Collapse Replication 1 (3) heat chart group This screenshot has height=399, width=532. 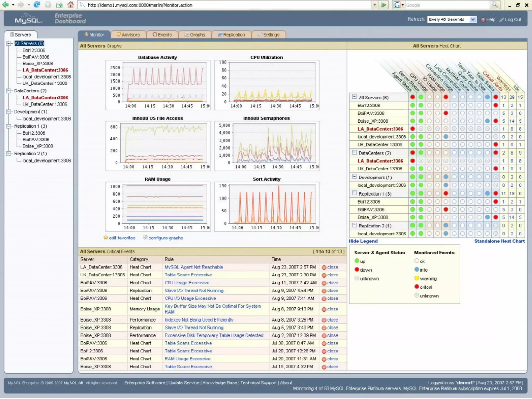tap(354, 193)
